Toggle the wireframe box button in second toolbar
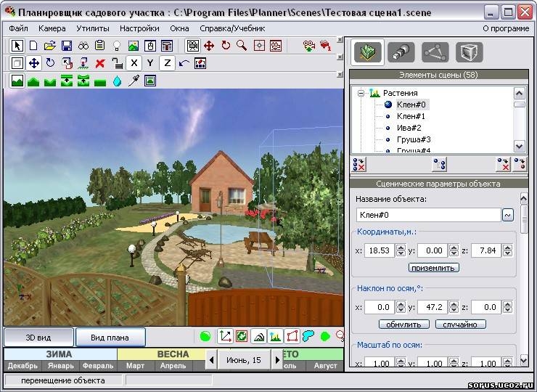537x392 pixels. point(17,63)
